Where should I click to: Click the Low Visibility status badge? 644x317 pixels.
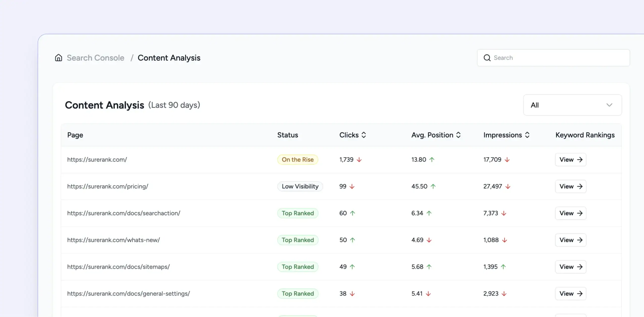pyautogui.click(x=300, y=186)
